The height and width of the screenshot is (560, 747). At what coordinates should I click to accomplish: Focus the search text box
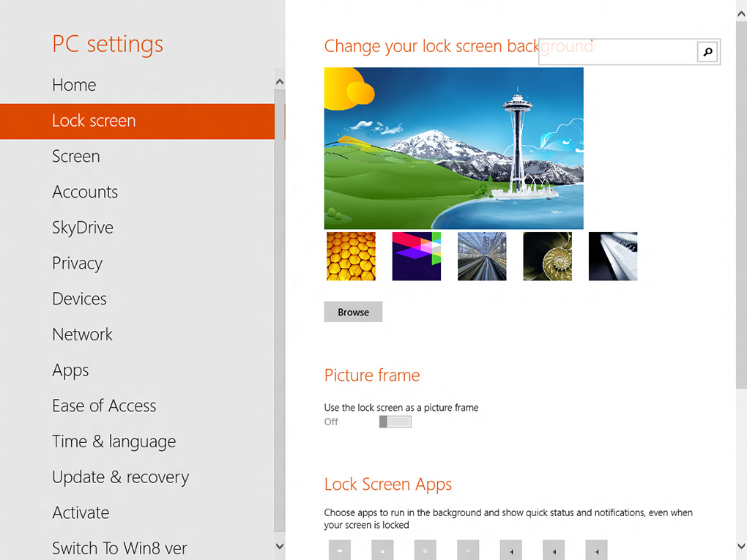click(x=617, y=52)
